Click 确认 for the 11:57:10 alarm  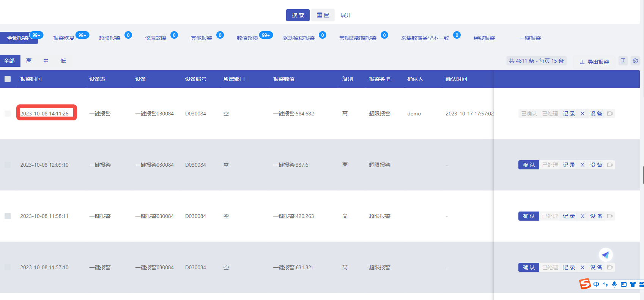pyautogui.click(x=529, y=267)
